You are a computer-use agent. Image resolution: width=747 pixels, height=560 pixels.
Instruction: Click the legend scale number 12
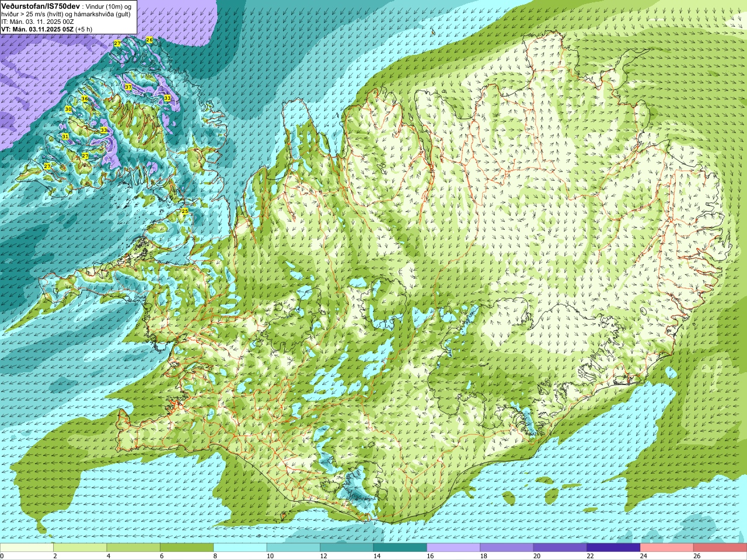[323, 556]
